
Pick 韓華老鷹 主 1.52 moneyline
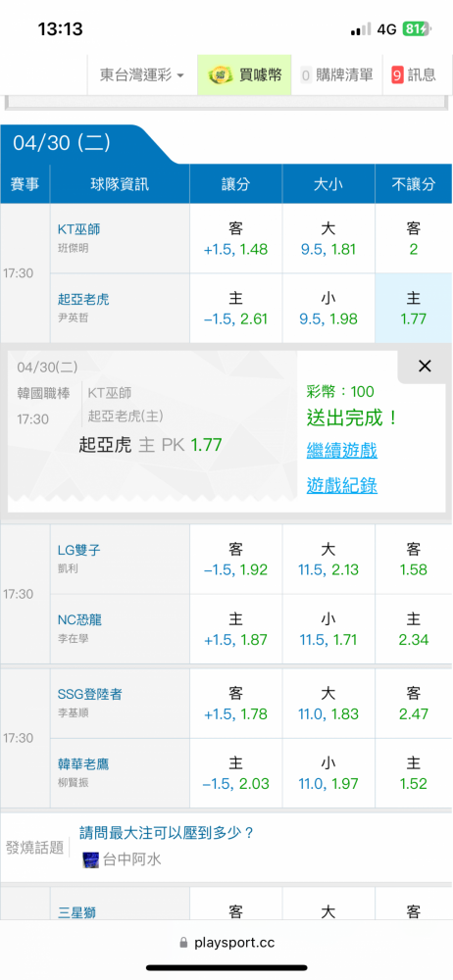pyautogui.click(x=414, y=773)
